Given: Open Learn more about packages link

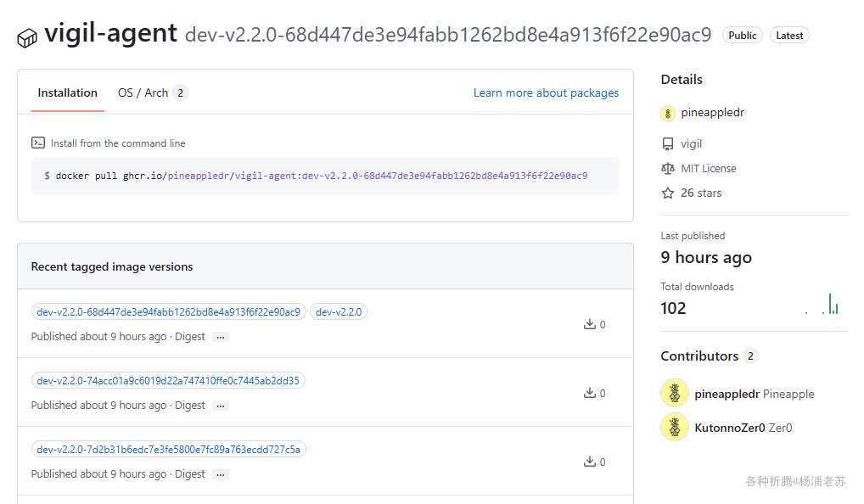Looking at the screenshot, I should pyautogui.click(x=546, y=93).
